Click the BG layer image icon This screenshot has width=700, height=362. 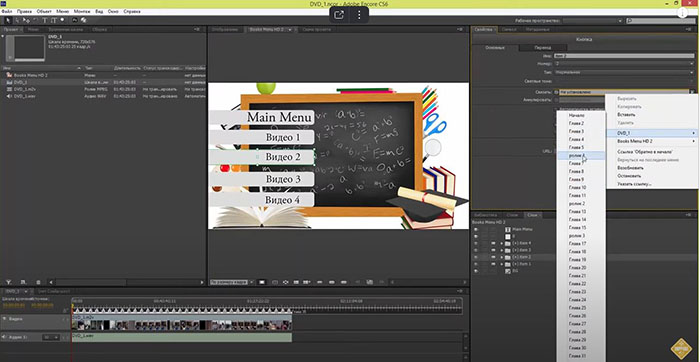pos(508,271)
